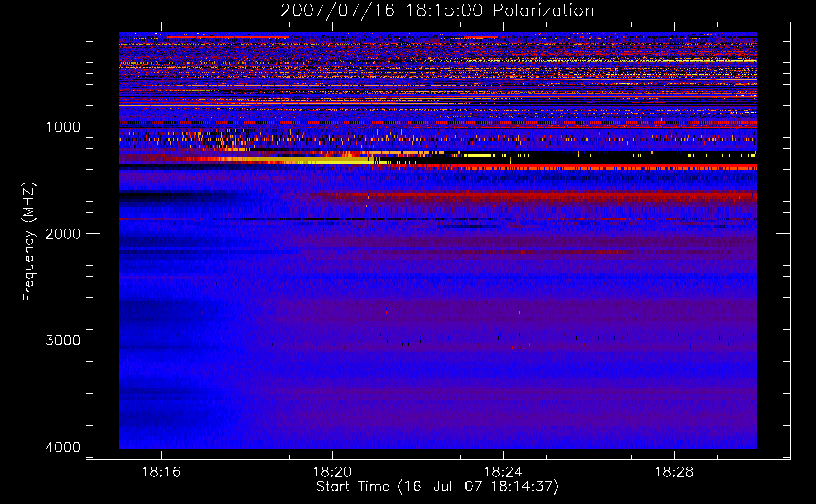This screenshot has height=504, width=816.
Task: Click the 18:24 time tick label
Action: click(503, 472)
